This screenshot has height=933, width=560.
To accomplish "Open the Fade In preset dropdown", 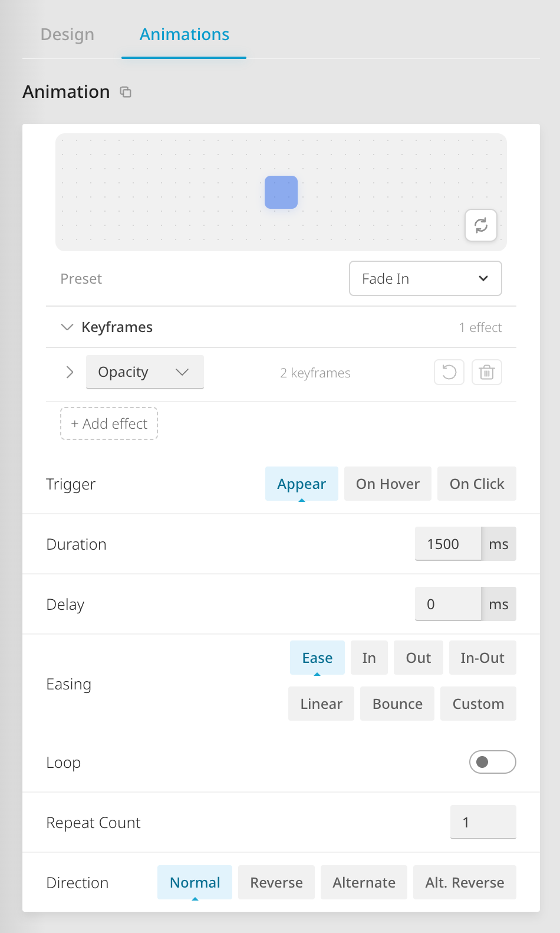I will tap(425, 278).
